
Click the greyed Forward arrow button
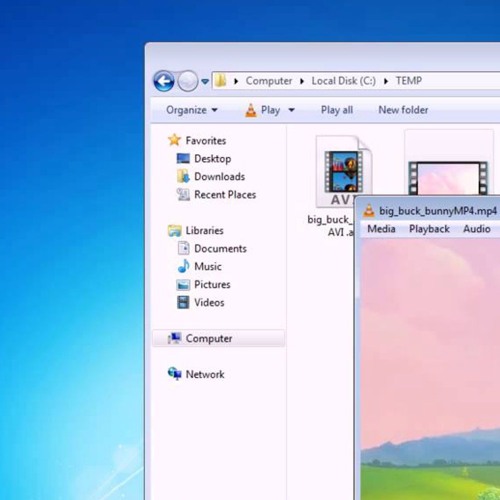coord(188,81)
